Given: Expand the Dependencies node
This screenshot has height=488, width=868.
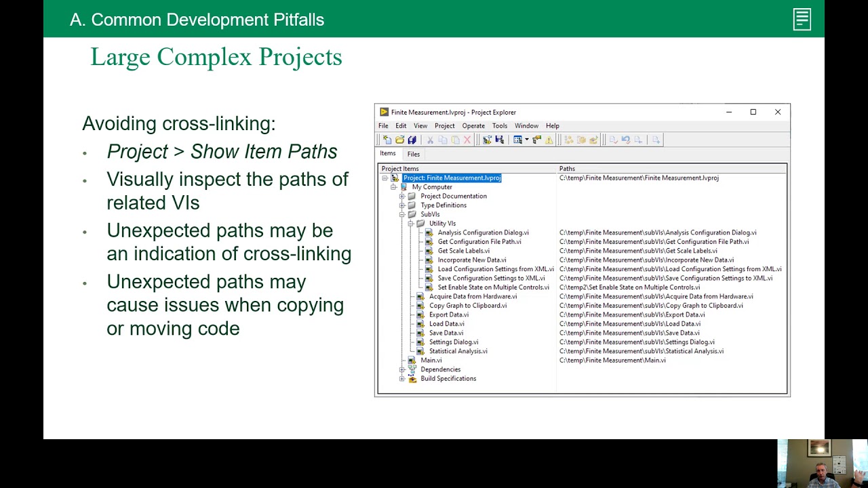Looking at the screenshot, I should tap(402, 370).
